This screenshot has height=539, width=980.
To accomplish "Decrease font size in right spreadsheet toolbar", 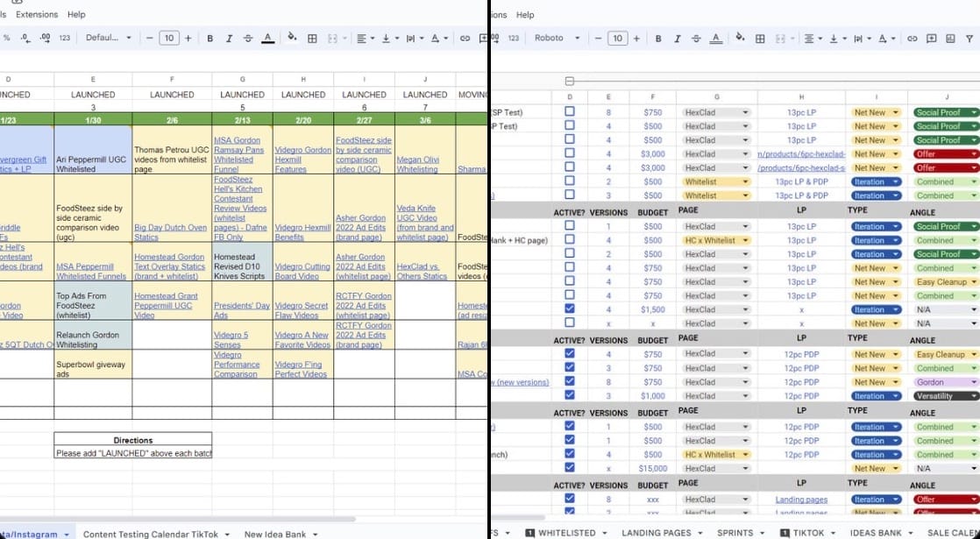I will click(x=598, y=38).
